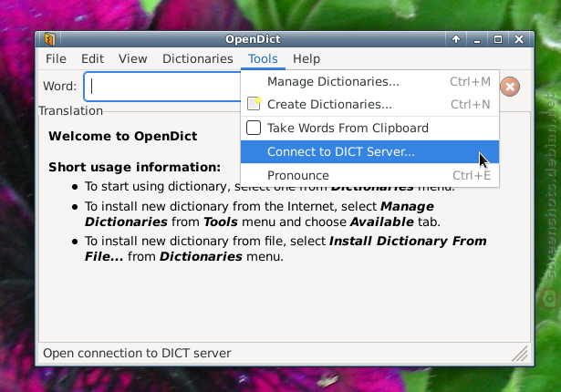Open the Dictionaries menu
Image resolution: width=561 pixels, height=392 pixels.
pyautogui.click(x=198, y=58)
